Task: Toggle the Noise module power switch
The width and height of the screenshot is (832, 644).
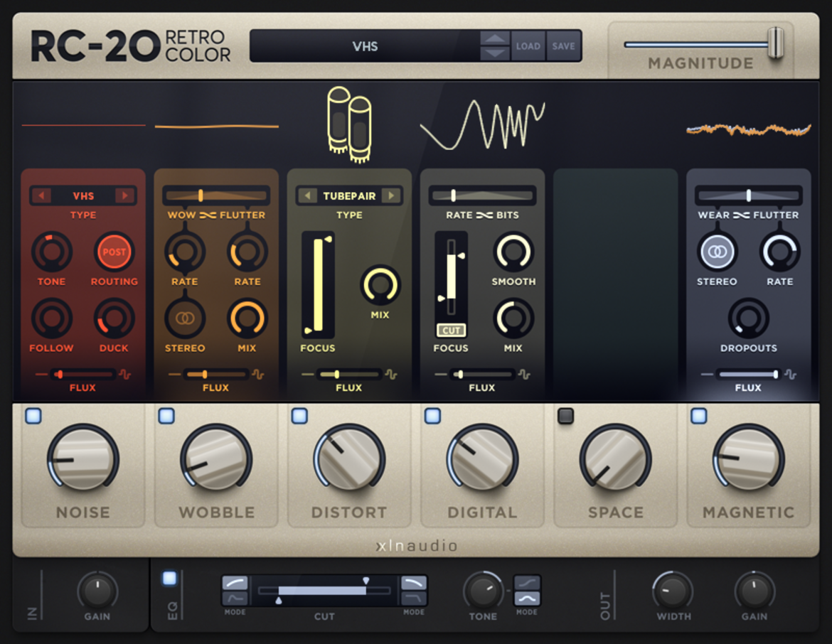Action: [33, 415]
